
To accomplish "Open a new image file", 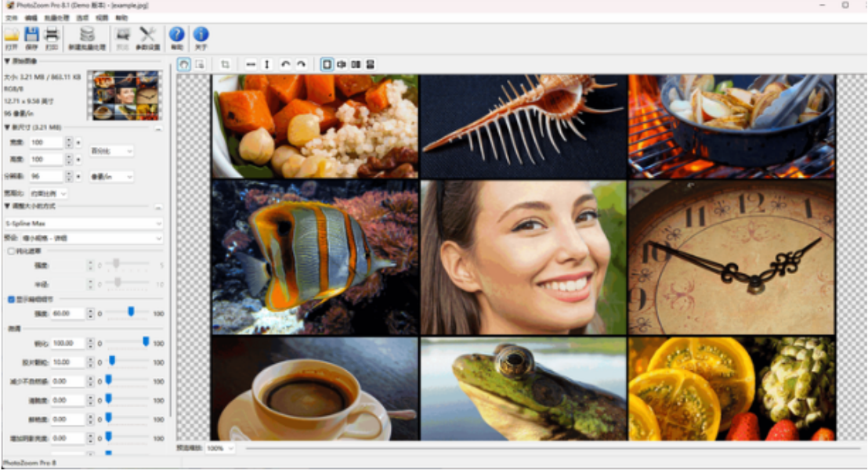I will 14,35.
